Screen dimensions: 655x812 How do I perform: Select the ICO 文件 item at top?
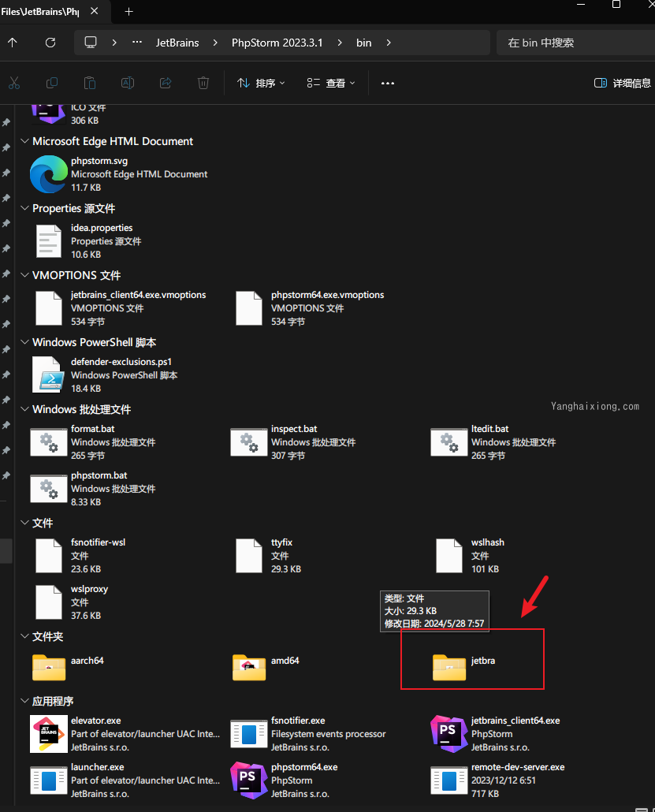click(x=69, y=115)
